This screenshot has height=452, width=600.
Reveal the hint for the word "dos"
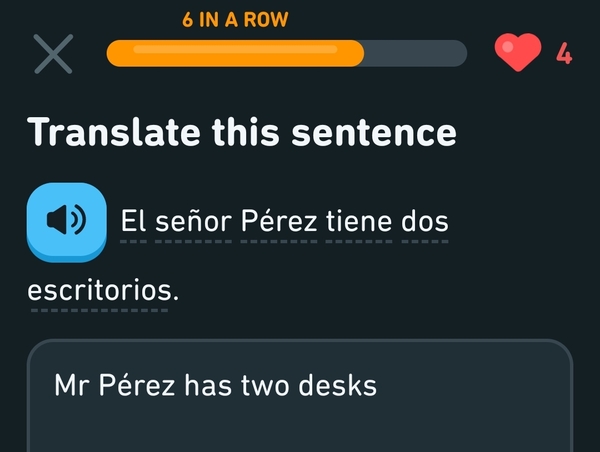[x=424, y=221]
